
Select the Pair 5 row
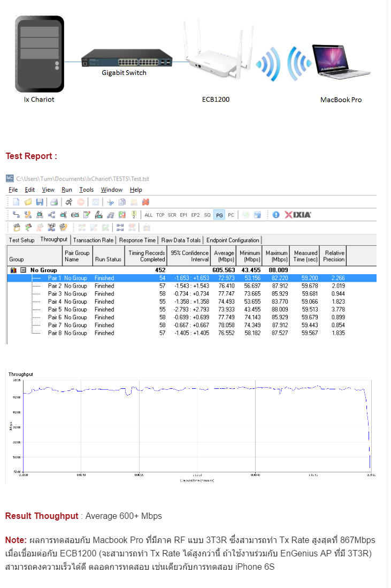[191, 310]
